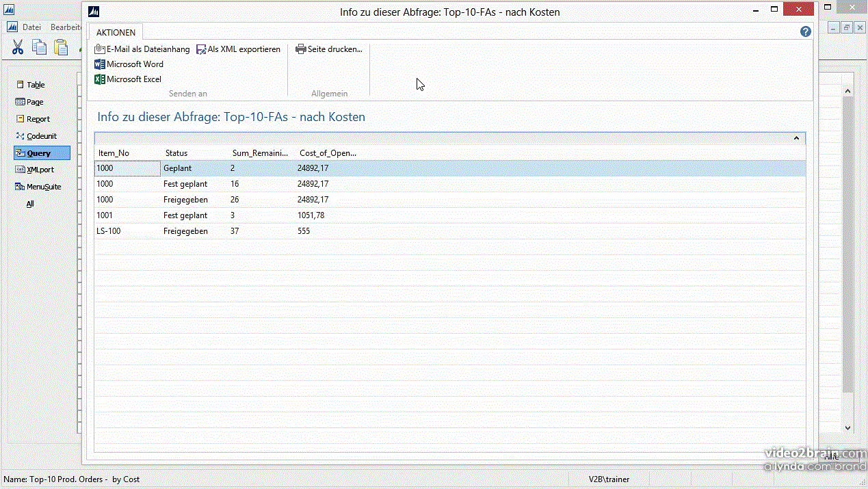Select the Geplant status cell
868x489 pixels.
coord(195,168)
